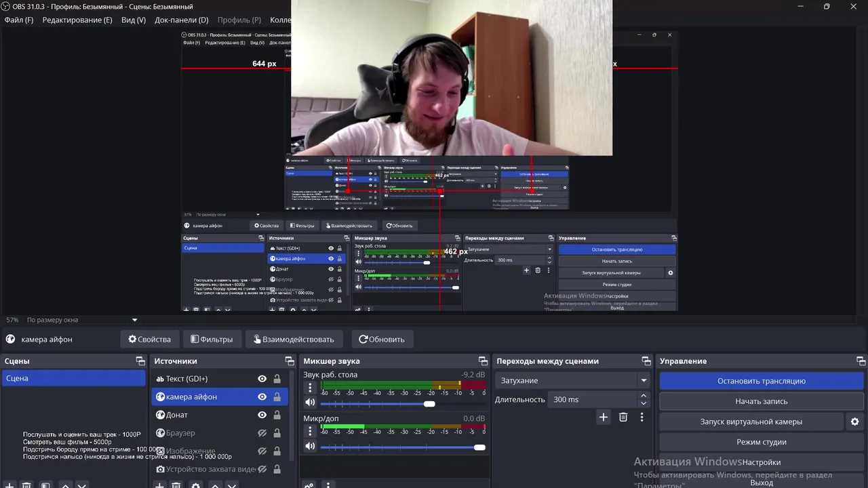Move scene up in Сцены toolbar
This screenshot has width=868, height=488.
[65, 485]
